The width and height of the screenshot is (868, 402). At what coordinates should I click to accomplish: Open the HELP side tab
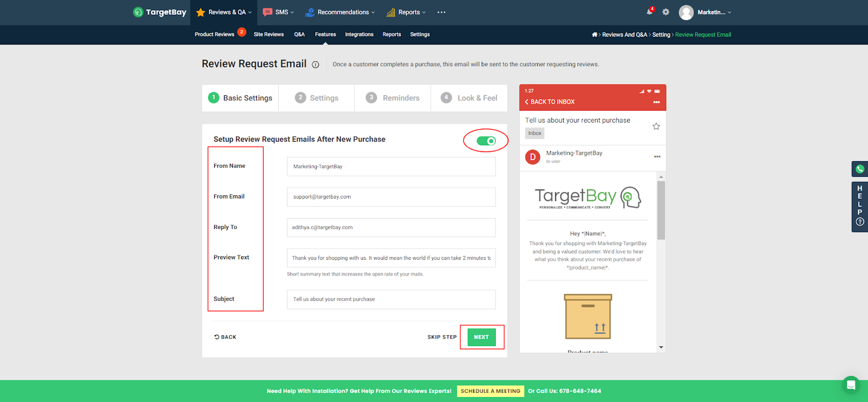pos(860,207)
